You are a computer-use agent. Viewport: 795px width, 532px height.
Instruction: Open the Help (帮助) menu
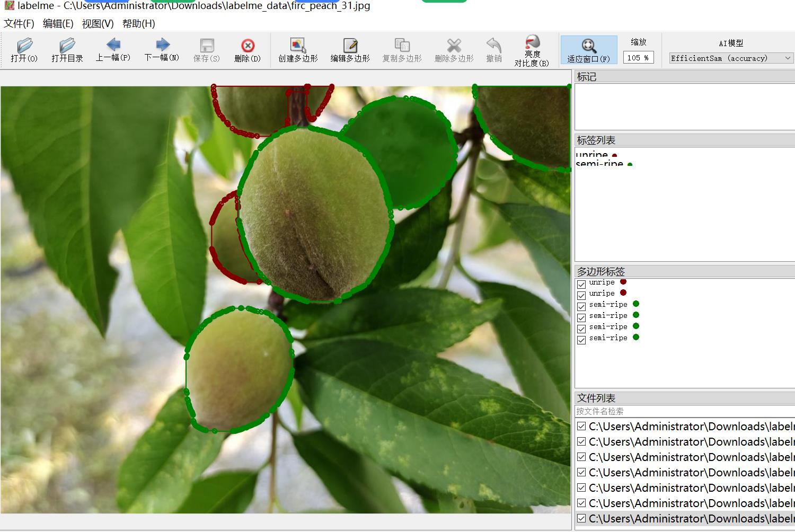tap(138, 24)
